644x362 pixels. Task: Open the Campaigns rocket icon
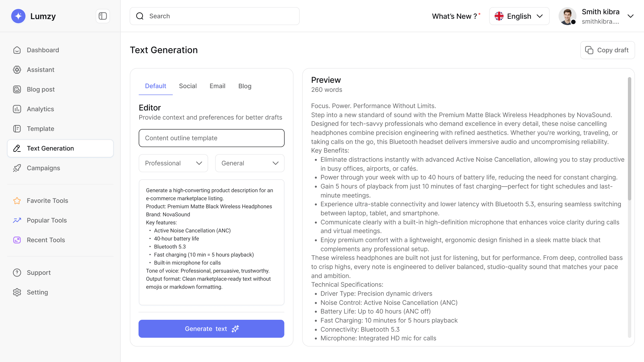pos(17,168)
